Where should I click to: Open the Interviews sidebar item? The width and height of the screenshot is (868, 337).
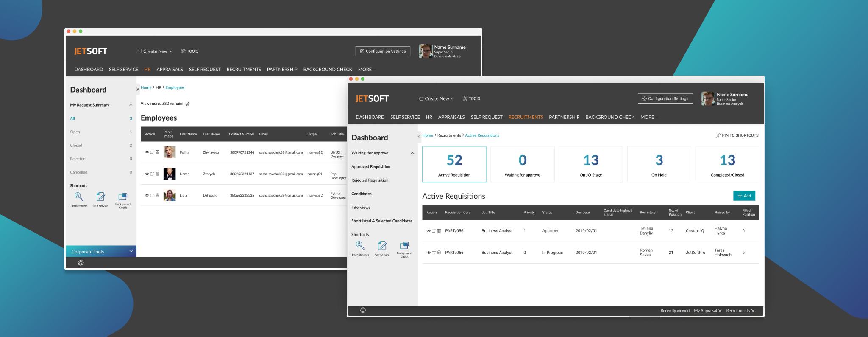(361, 208)
